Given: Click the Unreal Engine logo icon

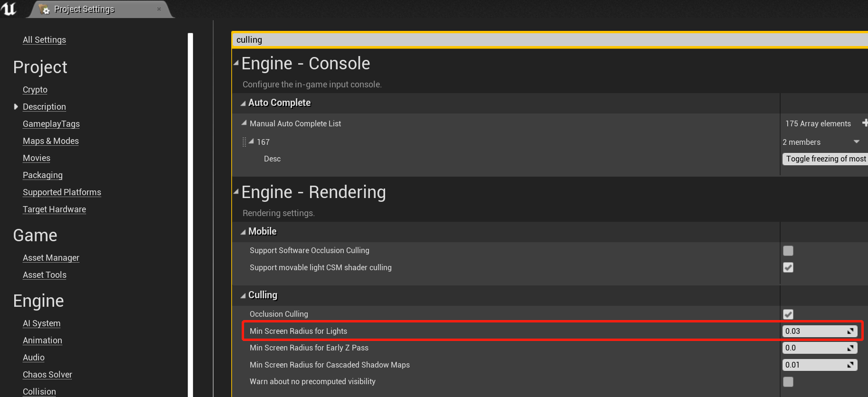Looking at the screenshot, I should (9, 9).
